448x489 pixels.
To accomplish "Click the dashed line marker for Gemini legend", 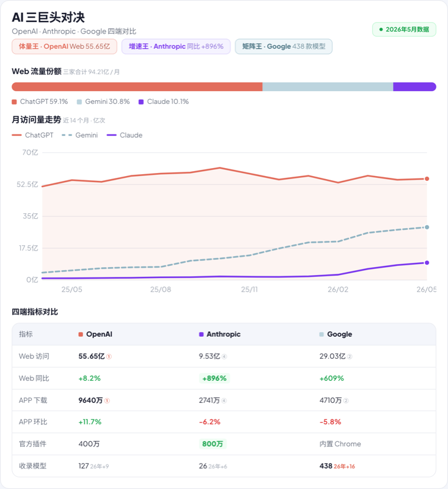I will (67, 135).
